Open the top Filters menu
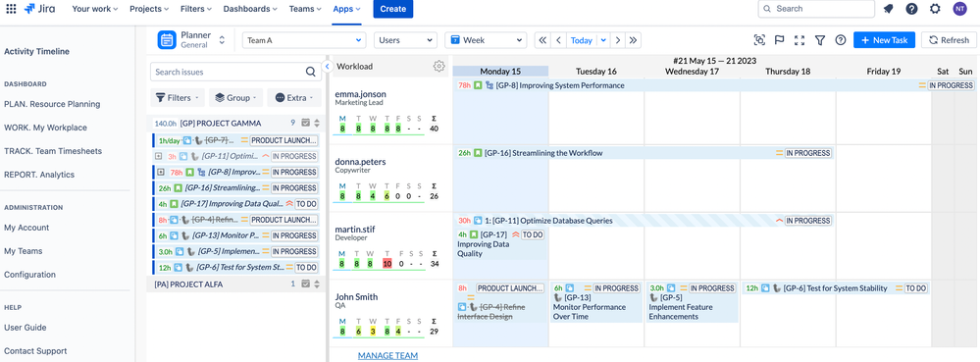 point(195,9)
